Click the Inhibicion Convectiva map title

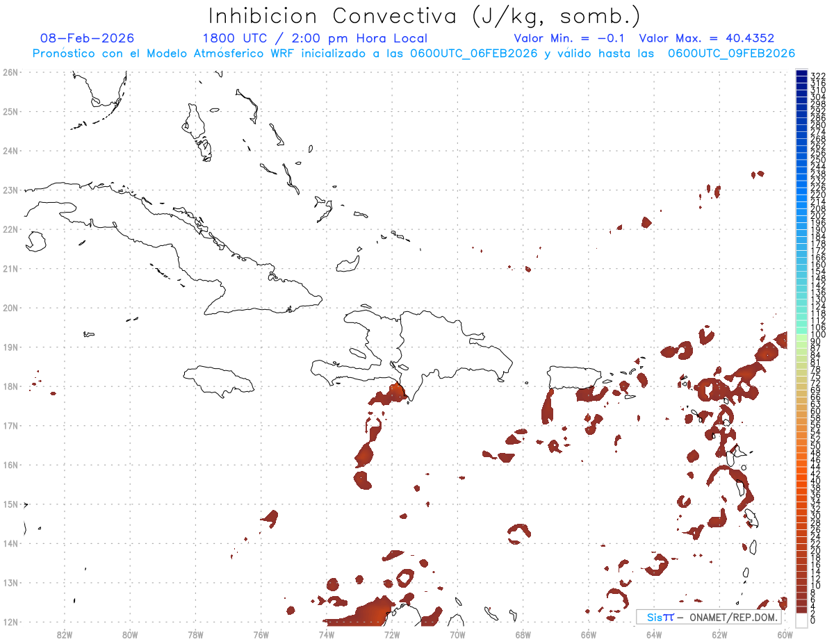pos(424,16)
